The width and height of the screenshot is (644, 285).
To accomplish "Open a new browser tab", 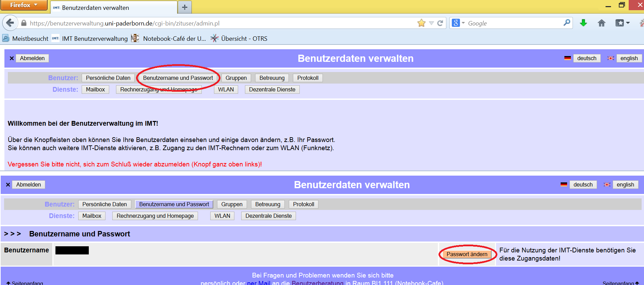I will coord(185,7).
